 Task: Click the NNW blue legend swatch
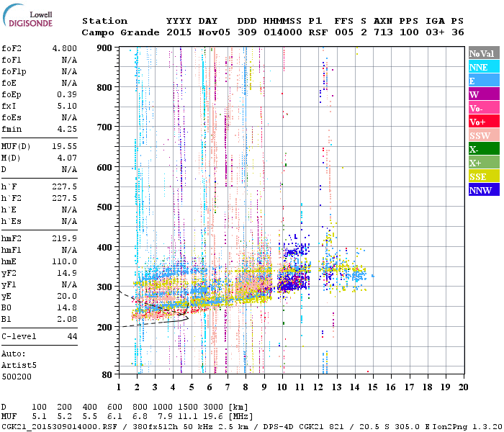point(484,190)
